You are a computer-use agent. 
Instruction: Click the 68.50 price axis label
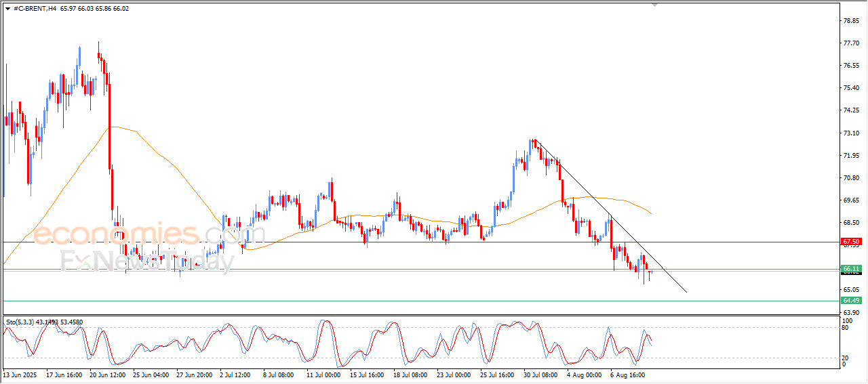coord(851,223)
